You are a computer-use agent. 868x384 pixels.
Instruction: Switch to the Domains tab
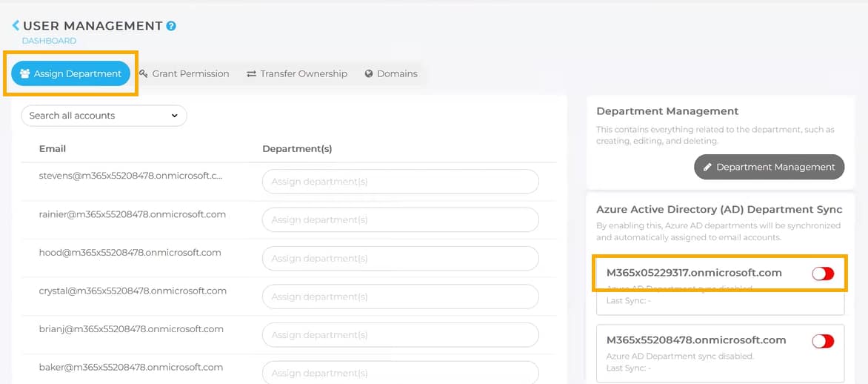pyautogui.click(x=397, y=73)
